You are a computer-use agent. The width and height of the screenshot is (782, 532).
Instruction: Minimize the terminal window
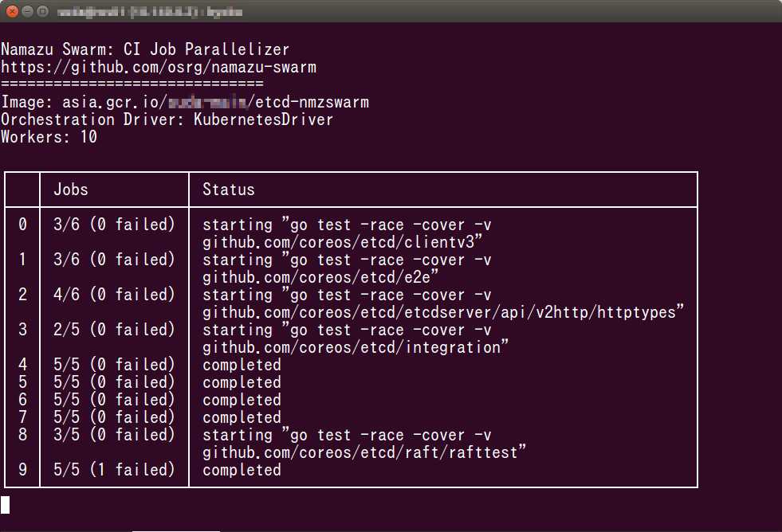(28, 11)
